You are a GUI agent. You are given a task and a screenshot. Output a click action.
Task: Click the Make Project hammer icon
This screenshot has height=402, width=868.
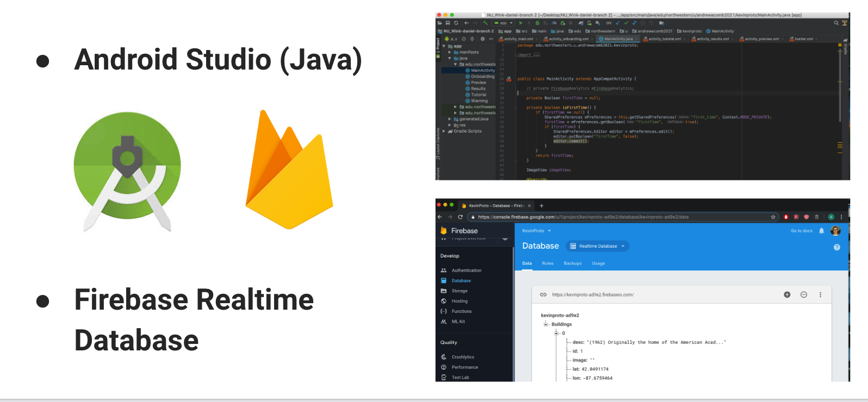tap(485, 23)
